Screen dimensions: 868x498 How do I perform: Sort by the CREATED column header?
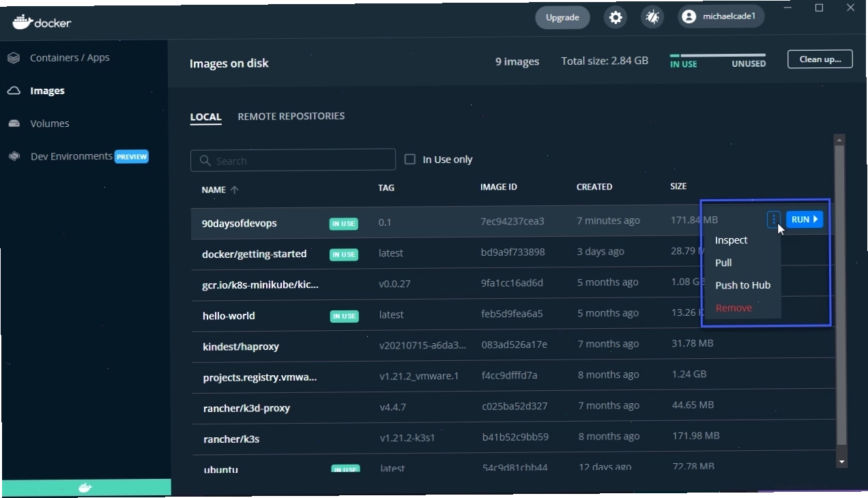[594, 187]
